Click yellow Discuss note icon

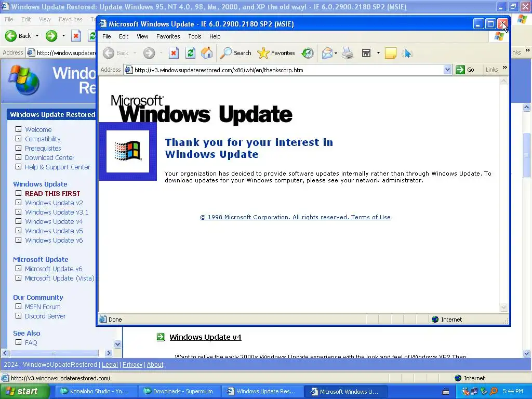391,53
